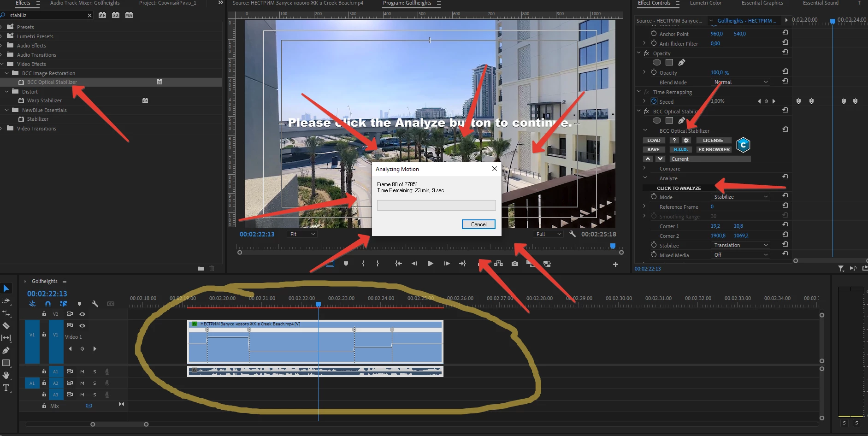
Task: Solo audio track A2
Action: pos(94,383)
